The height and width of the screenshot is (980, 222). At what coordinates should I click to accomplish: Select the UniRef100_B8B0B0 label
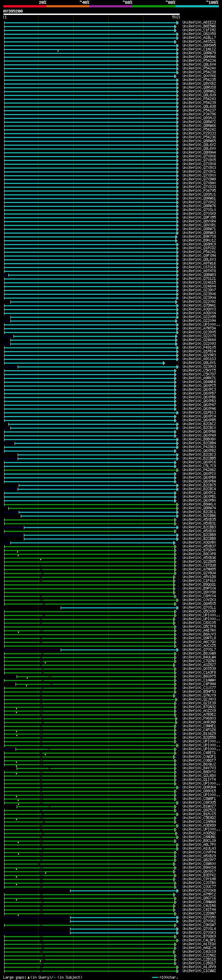pos(199,439)
